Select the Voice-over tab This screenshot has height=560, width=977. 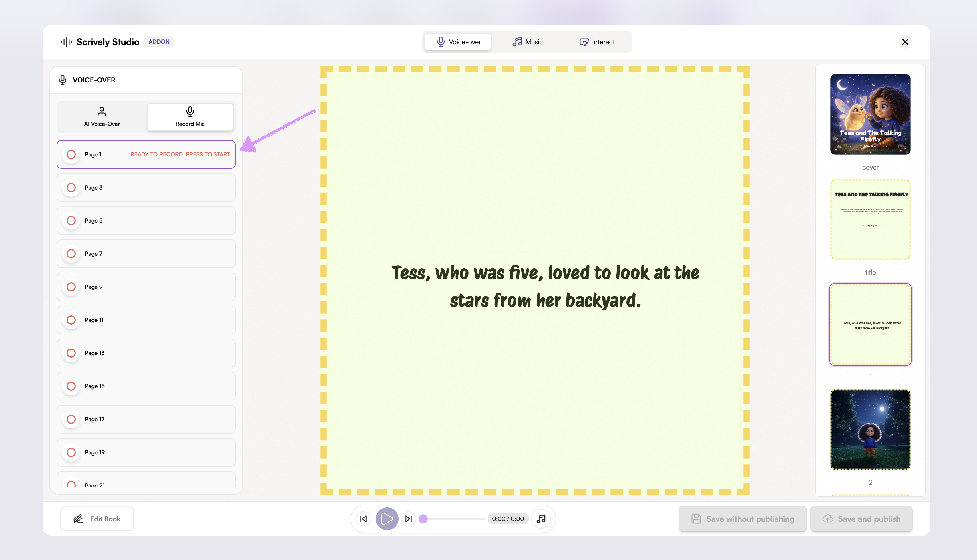(458, 42)
